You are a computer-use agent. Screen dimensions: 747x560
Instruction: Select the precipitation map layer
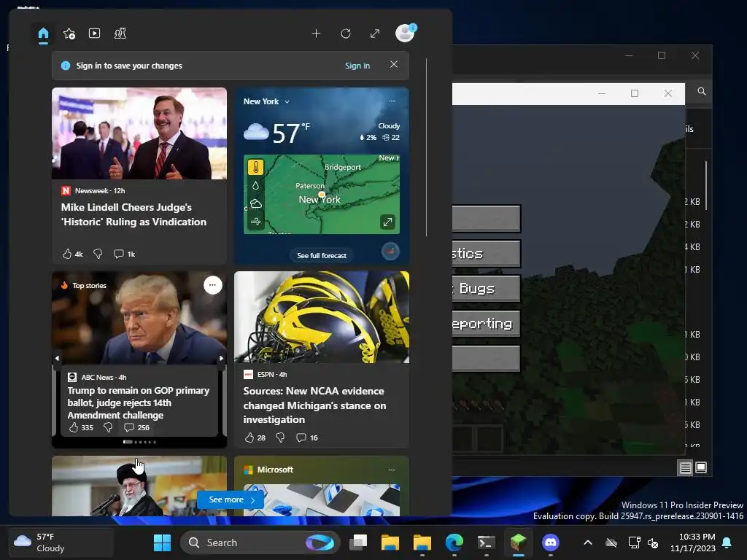256,186
